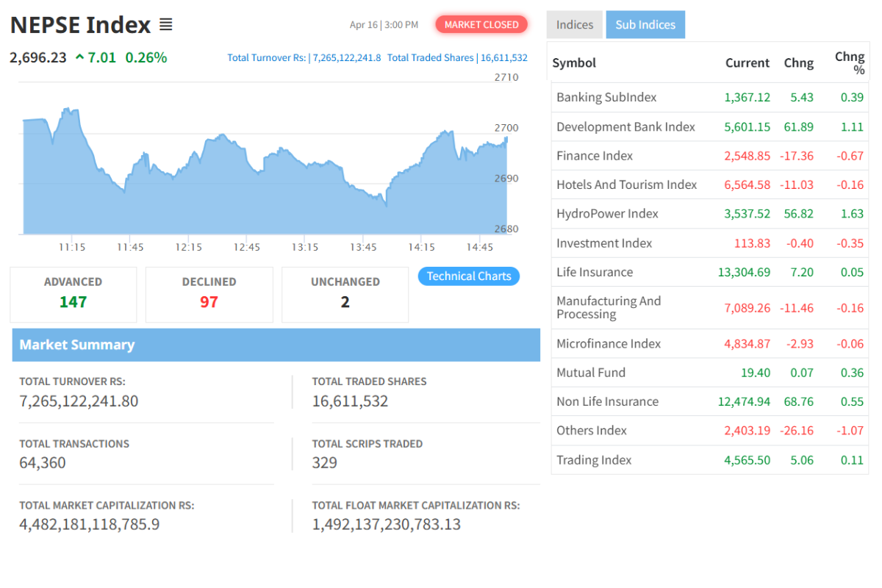This screenshot has height=588, width=882.
Task: Click the Investment Index value 113.83
Action: [x=753, y=243]
